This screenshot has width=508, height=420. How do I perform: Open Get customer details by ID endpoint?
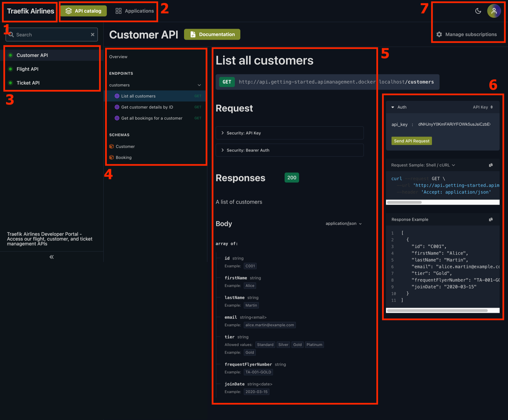pyautogui.click(x=156, y=107)
